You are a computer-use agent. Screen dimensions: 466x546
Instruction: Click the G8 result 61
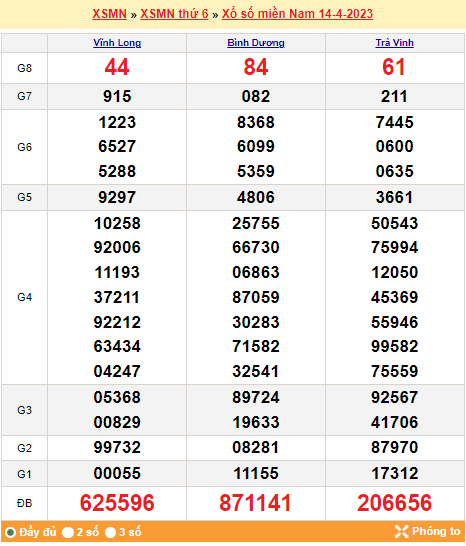[x=394, y=67]
